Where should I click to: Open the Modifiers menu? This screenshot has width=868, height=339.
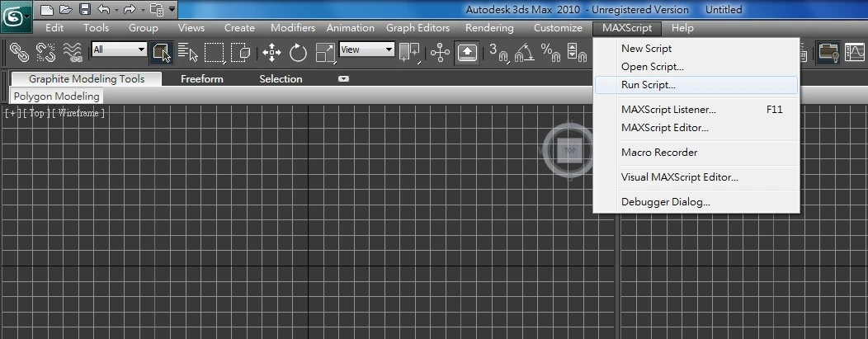coord(293,28)
